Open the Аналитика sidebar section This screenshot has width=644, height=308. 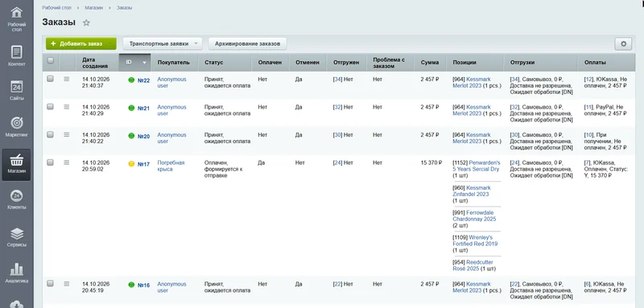click(16, 273)
